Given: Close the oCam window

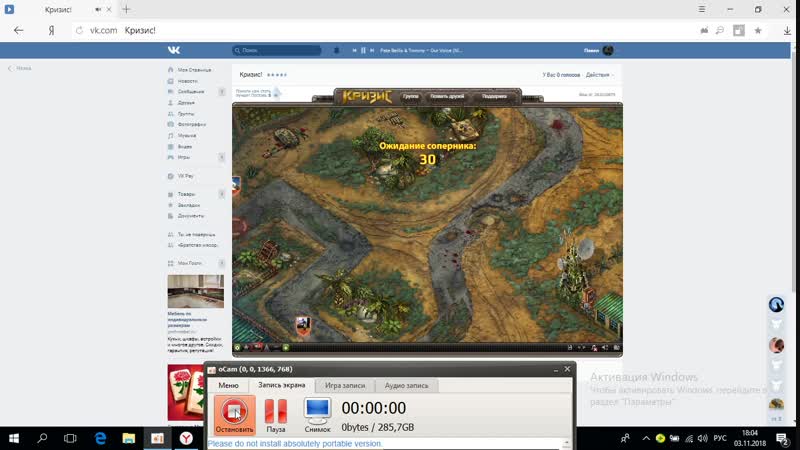Looking at the screenshot, I should point(567,369).
